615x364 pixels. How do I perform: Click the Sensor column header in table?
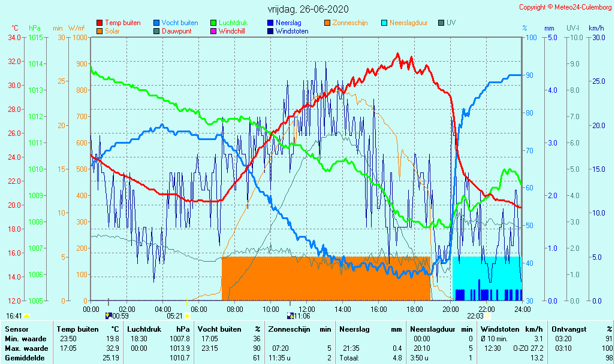tap(16, 329)
